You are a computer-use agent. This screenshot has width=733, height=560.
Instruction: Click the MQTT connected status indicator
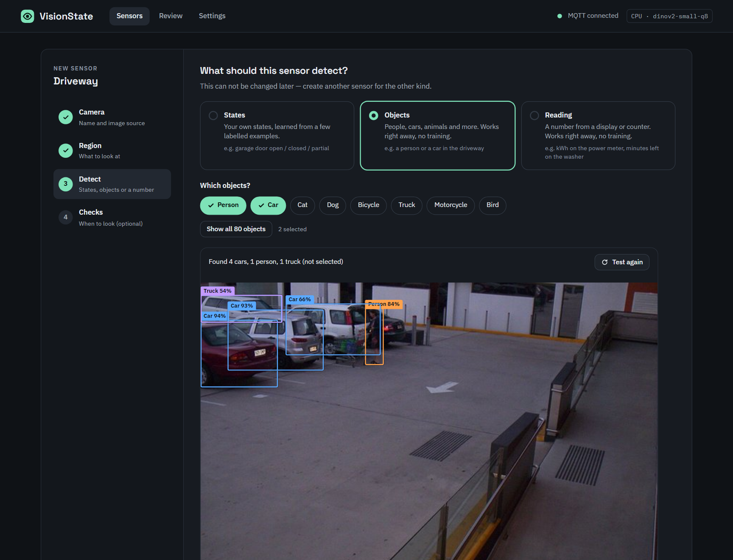(x=588, y=16)
